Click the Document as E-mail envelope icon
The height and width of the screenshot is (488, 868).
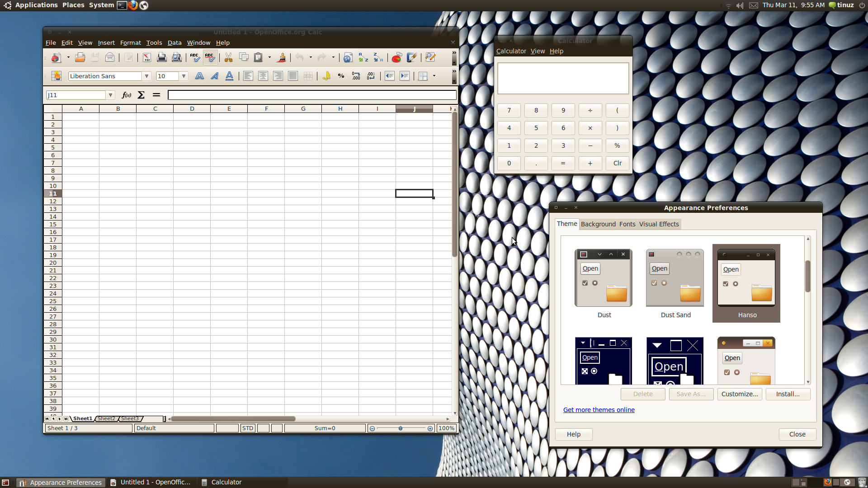tap(110, 57)
